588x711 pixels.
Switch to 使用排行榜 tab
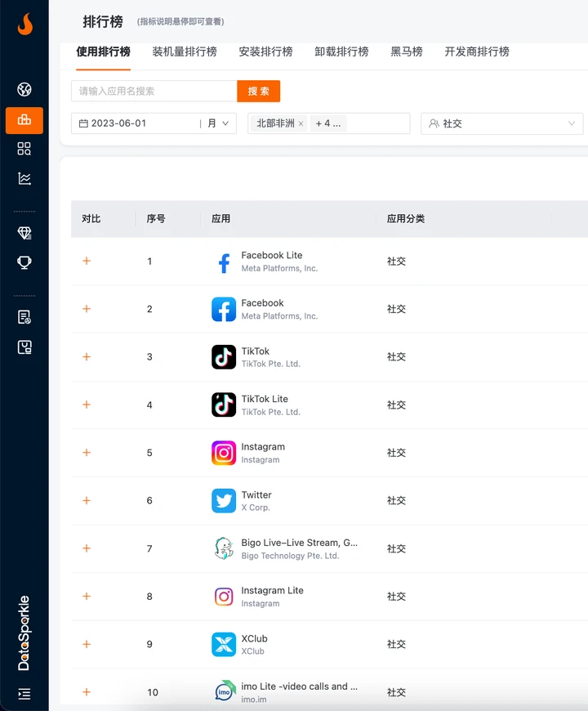(x=103, y=51)
